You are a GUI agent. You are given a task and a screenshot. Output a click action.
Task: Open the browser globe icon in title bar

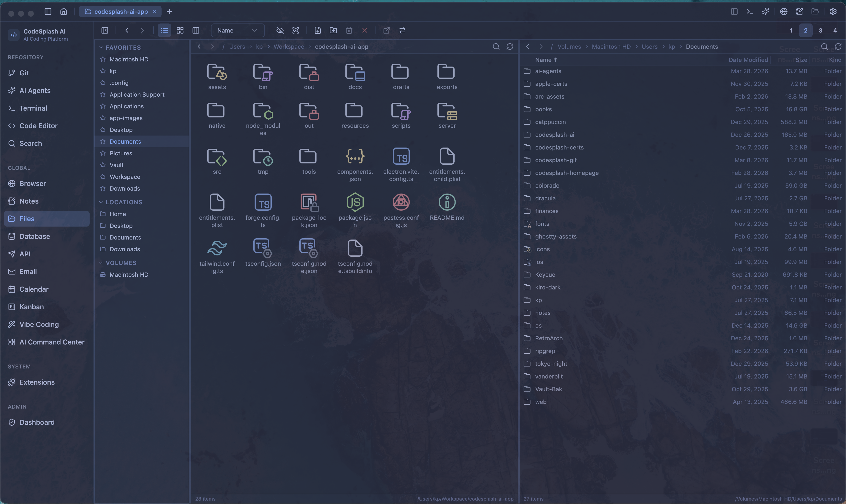784,11
